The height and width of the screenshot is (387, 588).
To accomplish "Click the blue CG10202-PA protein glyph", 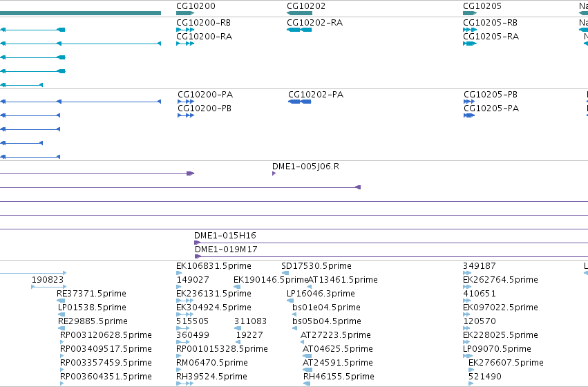I will point(300,102).
